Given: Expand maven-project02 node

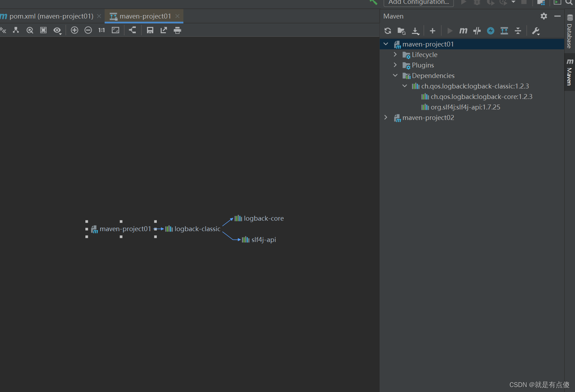Looking at the screenshot, I should pyautogui.click(x=386, y=117).
